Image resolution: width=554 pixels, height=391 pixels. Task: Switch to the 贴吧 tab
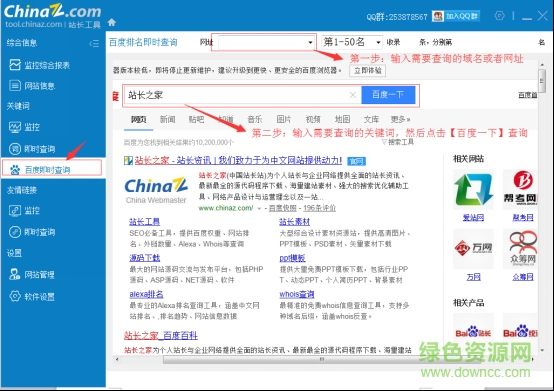(x=196, y=119)
